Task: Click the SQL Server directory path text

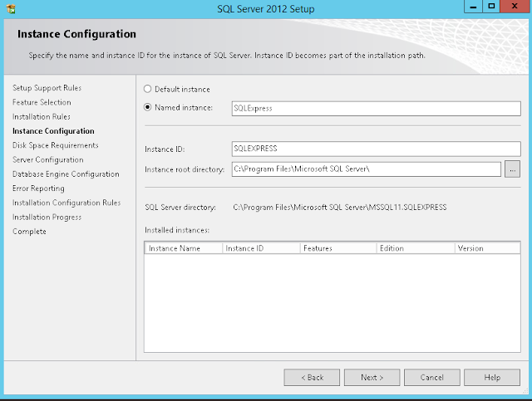Action: [340, 207]
